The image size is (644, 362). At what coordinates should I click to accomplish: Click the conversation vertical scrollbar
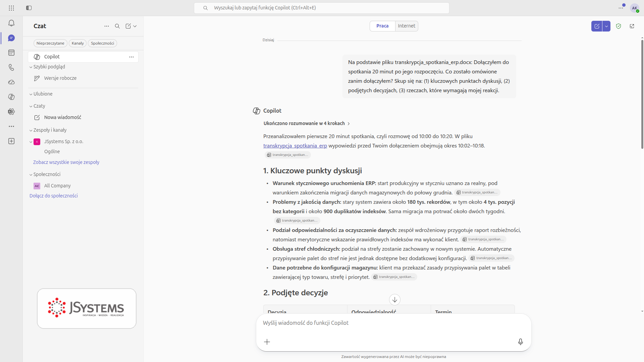pos(642,94)
